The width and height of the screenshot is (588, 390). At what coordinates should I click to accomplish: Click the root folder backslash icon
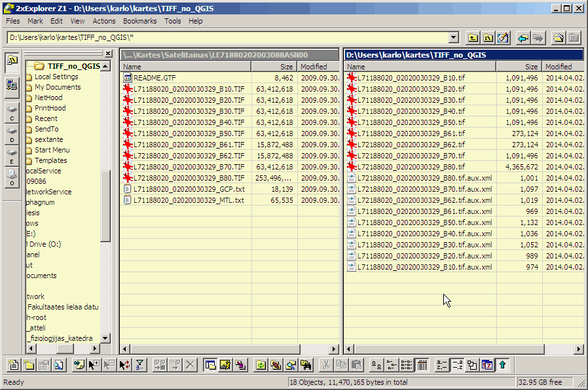click(x=488, y=38)
